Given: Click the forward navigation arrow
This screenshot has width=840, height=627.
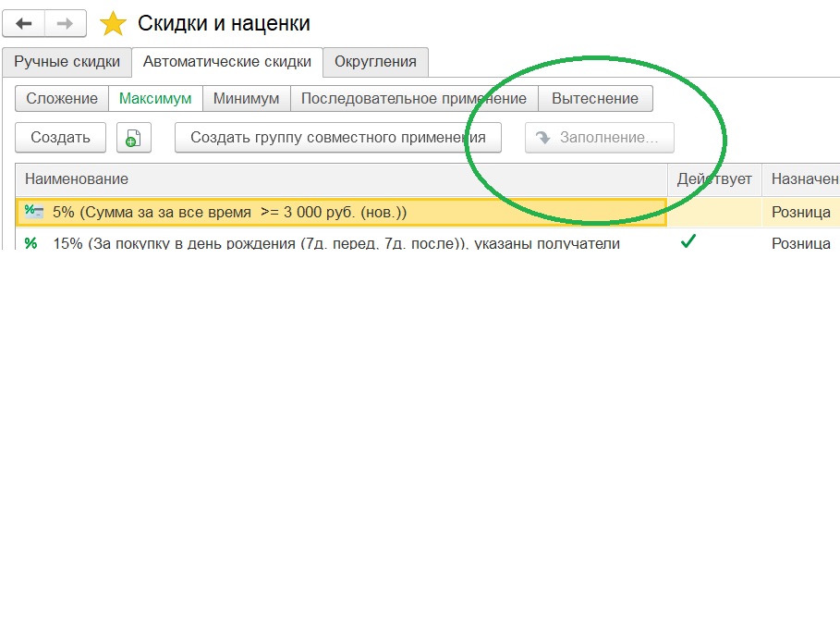Looking at the screenshot, I should pyautogui.click(x=66, y=23).
